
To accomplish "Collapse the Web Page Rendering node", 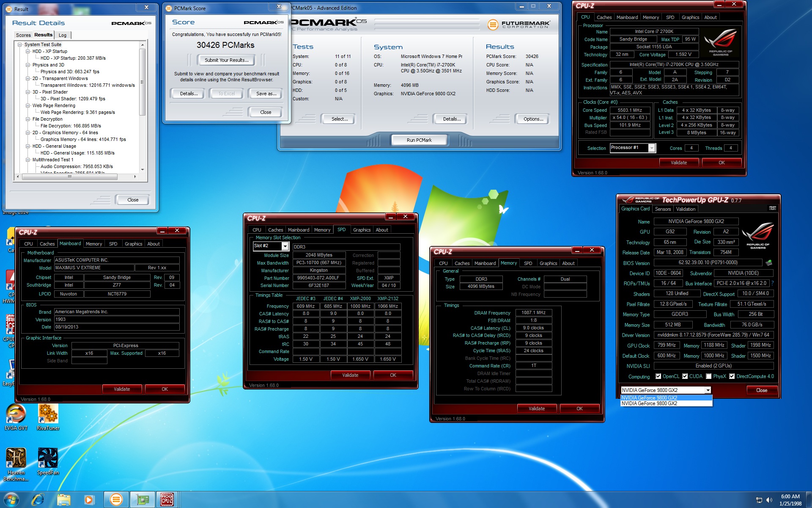I will (28, 105).
